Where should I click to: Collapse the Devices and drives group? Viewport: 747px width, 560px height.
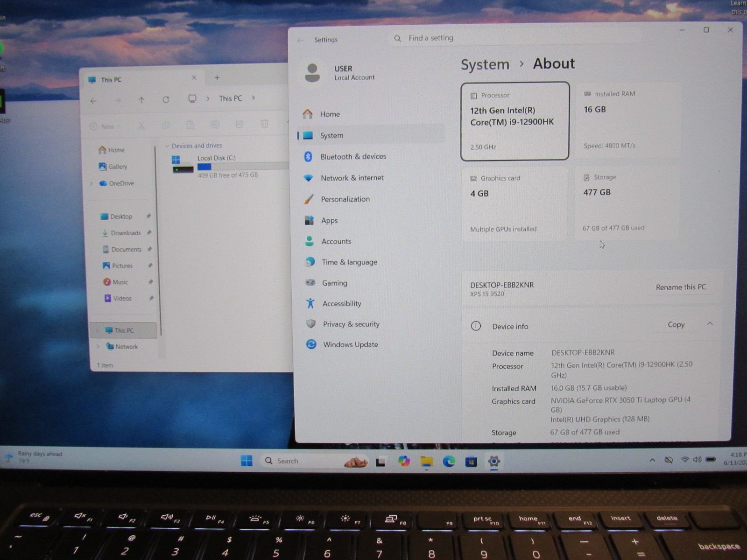[x=167, y=146]
